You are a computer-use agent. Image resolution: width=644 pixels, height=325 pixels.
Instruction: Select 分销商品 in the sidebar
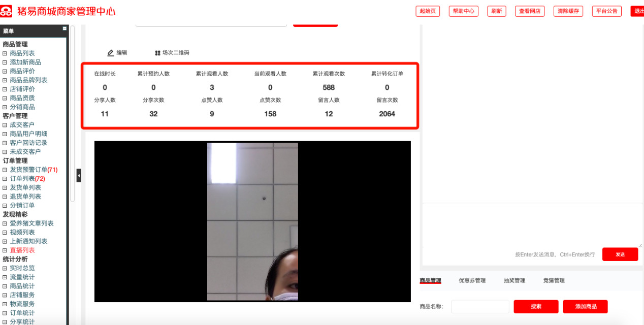[x=22, y=107]
